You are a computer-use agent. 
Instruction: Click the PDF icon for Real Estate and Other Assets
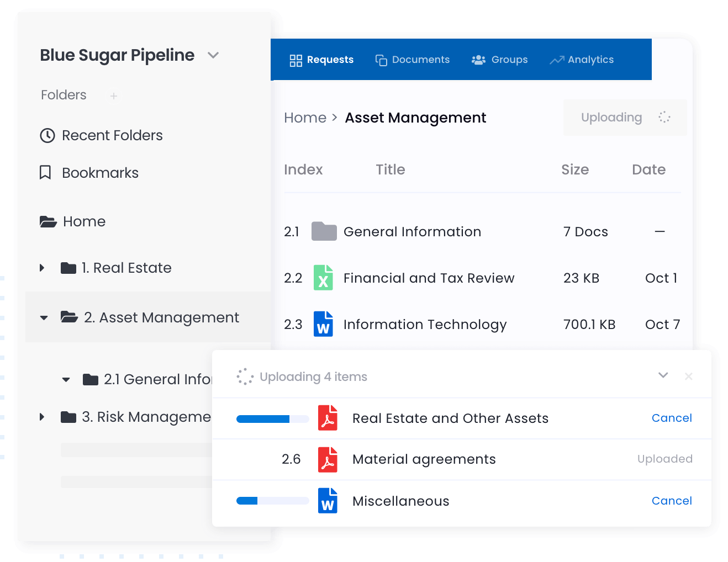click(328, 418)
